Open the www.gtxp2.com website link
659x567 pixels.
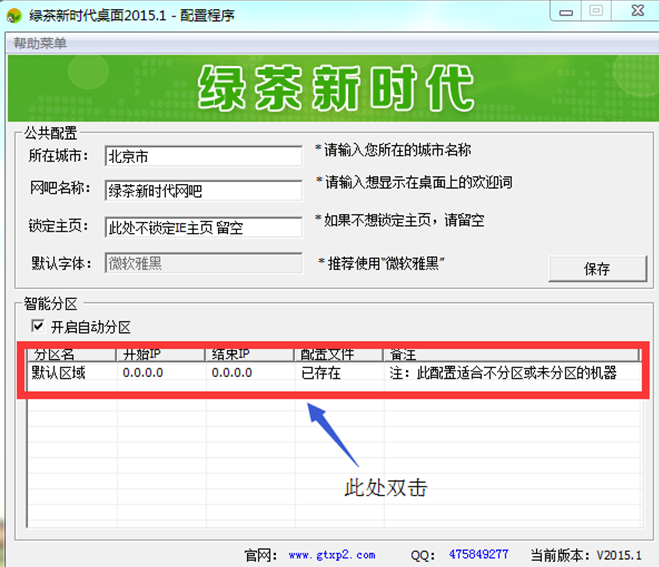(331, 554)
